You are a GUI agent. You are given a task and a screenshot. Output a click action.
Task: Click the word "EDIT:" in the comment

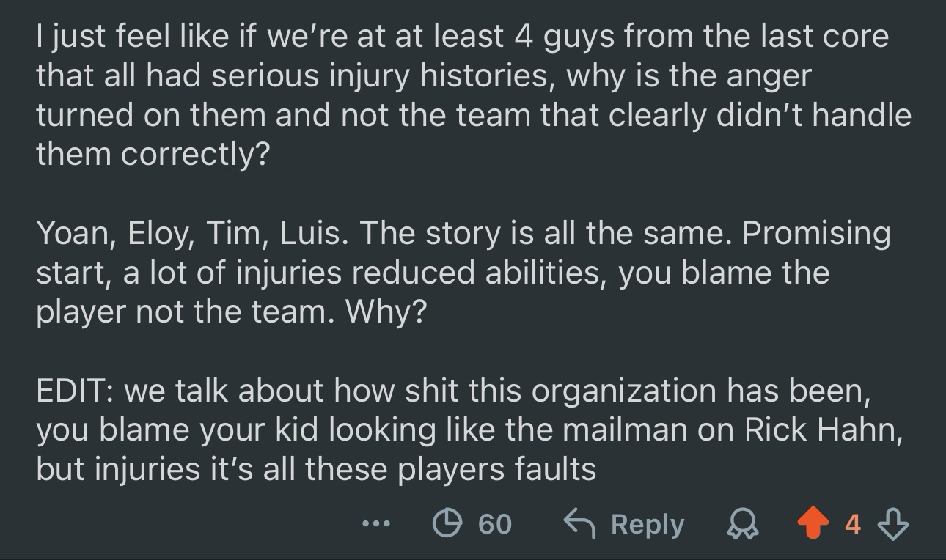click(74, 391)
